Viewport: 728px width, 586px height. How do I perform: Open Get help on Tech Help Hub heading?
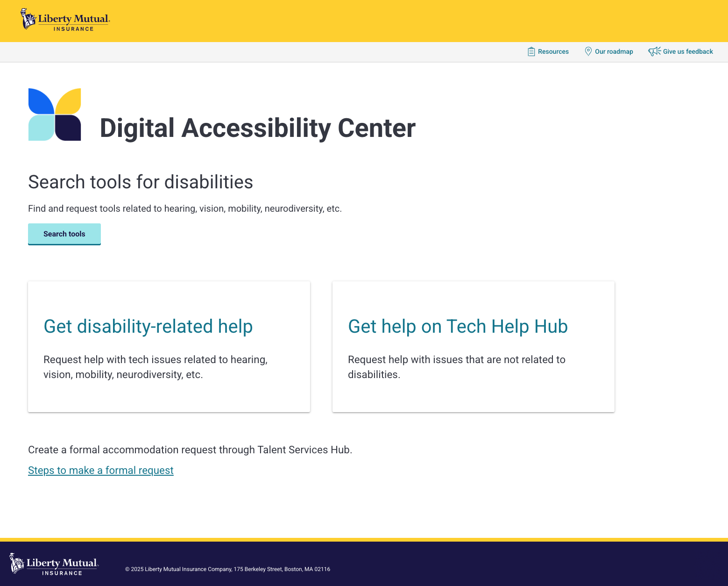coord(458,326)
